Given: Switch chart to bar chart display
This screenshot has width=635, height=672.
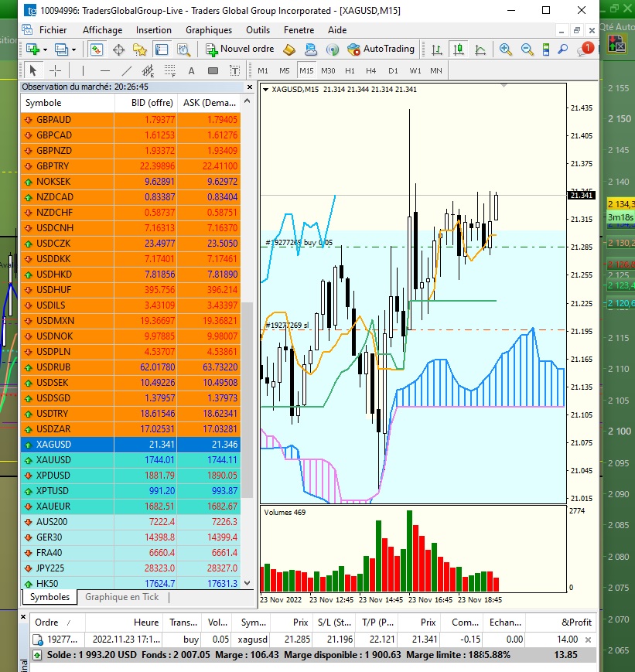Looking at the screenshot, I should [x=437, y=49].
